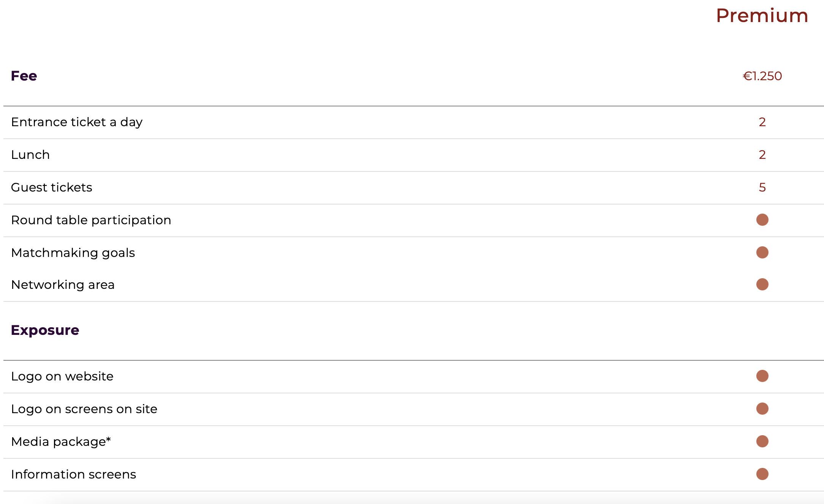This screenshot has width=824, height=504.
Task: Click the Entrance ticket count value 2
Action: (x=762, y=122)
